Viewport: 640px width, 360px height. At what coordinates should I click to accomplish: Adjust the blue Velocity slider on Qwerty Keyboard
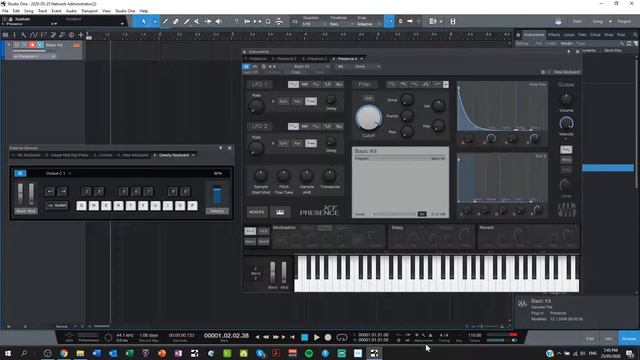click(217, 196)
